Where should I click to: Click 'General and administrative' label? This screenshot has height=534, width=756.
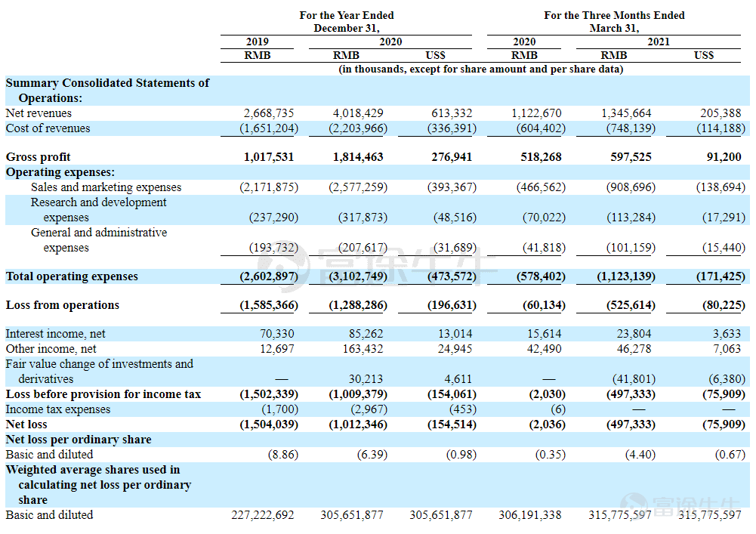pos(99,233)
